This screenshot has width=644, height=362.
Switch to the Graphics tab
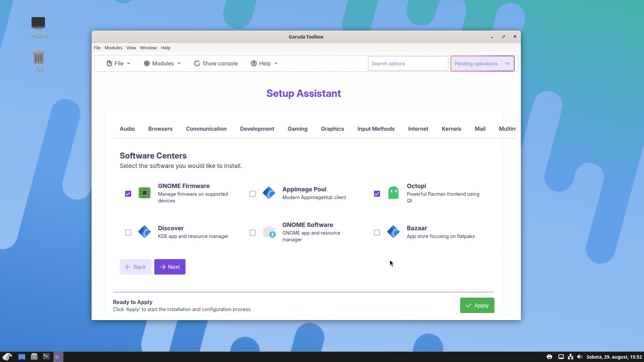click(332, 129)
